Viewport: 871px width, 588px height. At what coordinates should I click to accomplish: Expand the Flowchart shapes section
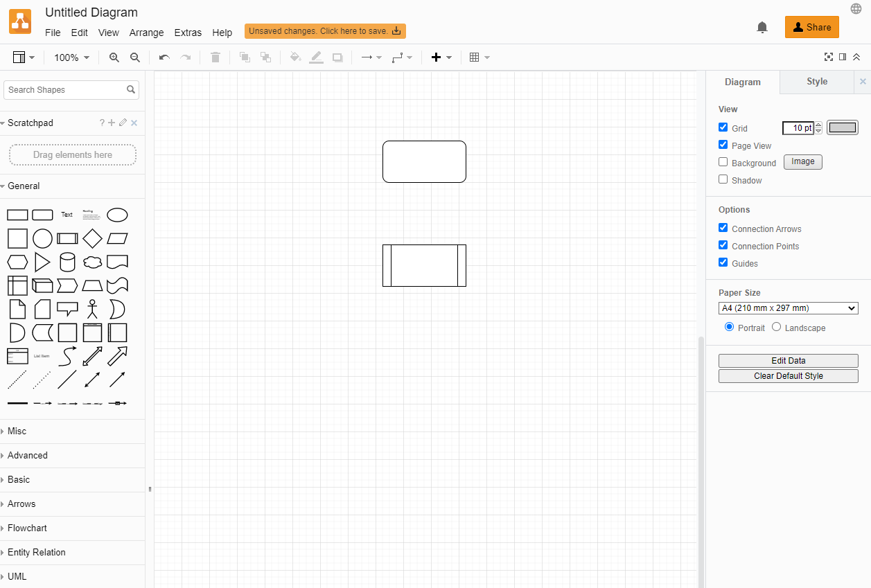(x=73, y=528)
